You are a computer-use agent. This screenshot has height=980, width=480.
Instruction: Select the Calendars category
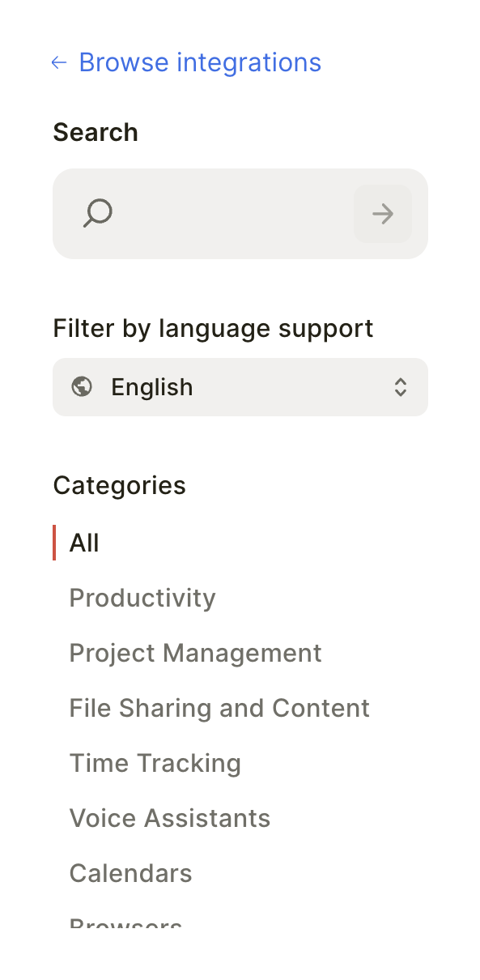click(x=130, y=873)
